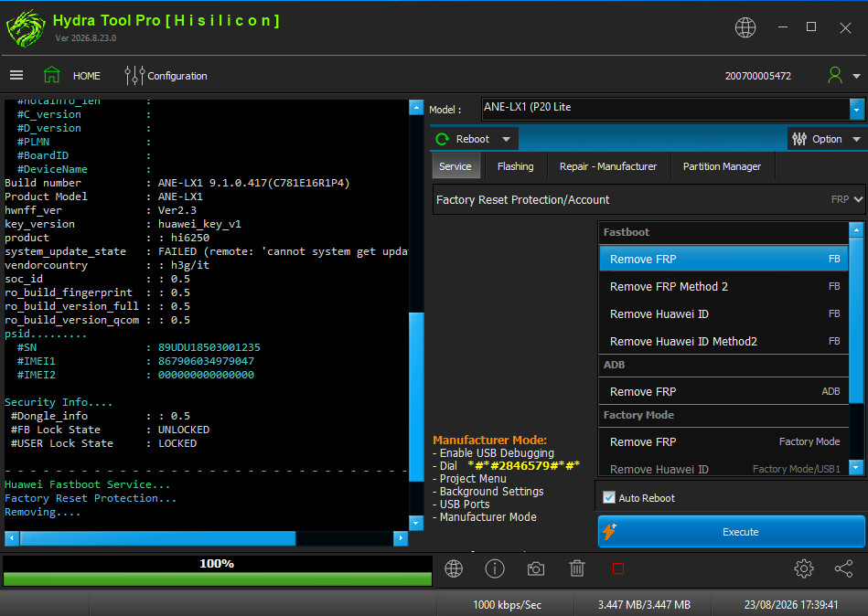
Task: Select Remove FRP Method 2
Action: coord(723,286)
